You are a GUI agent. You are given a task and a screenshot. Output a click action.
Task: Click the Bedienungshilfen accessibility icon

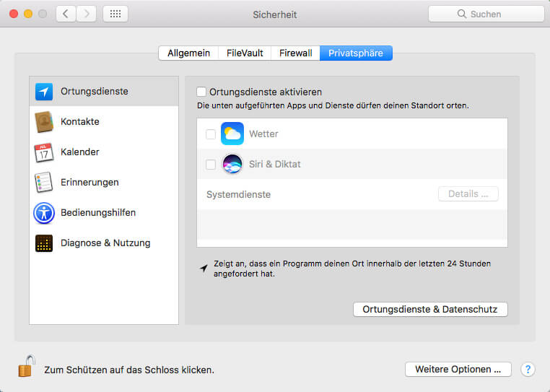point(44,213)
